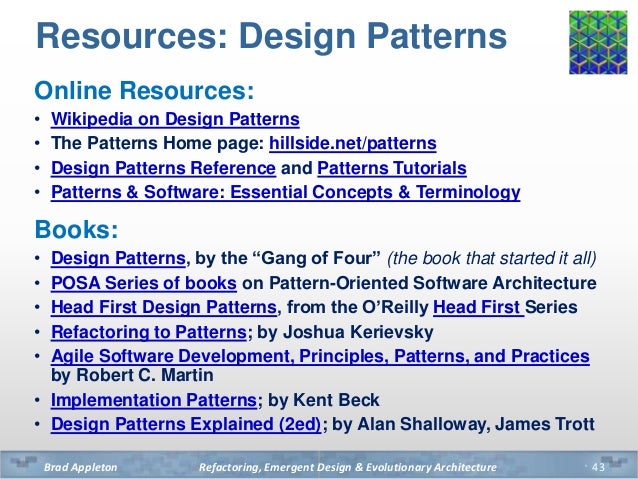Open the Wikipedia on Design Patterns link

175,119
